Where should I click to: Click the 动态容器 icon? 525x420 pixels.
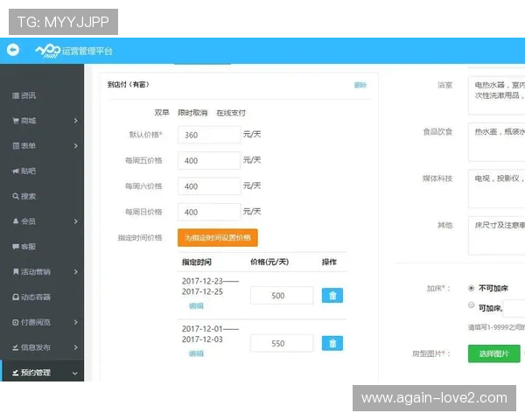click(x=16, y=297)
